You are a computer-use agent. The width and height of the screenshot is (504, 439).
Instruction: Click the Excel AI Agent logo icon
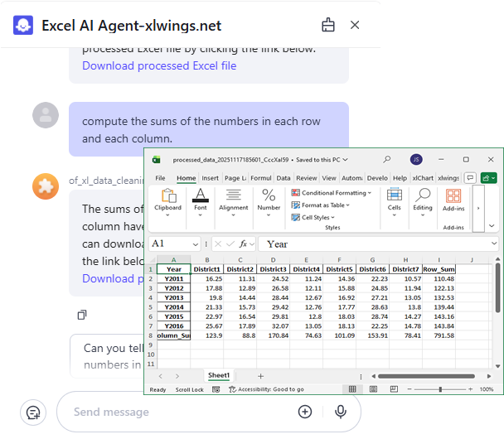tap(23, 25)
